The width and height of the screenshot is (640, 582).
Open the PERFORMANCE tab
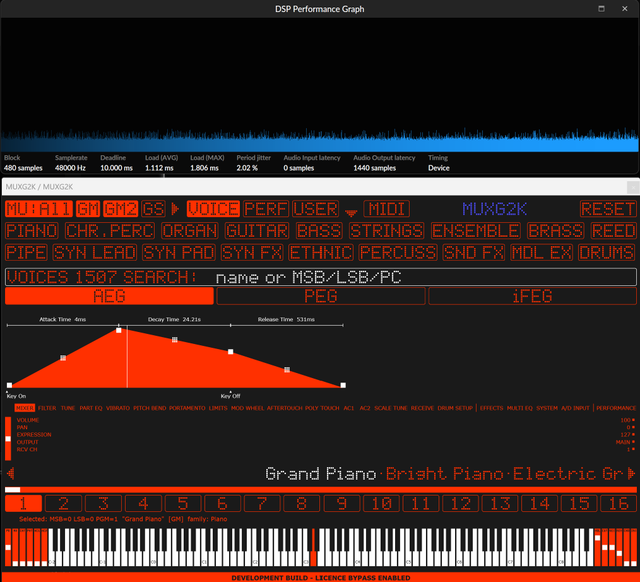coord(616,408)
